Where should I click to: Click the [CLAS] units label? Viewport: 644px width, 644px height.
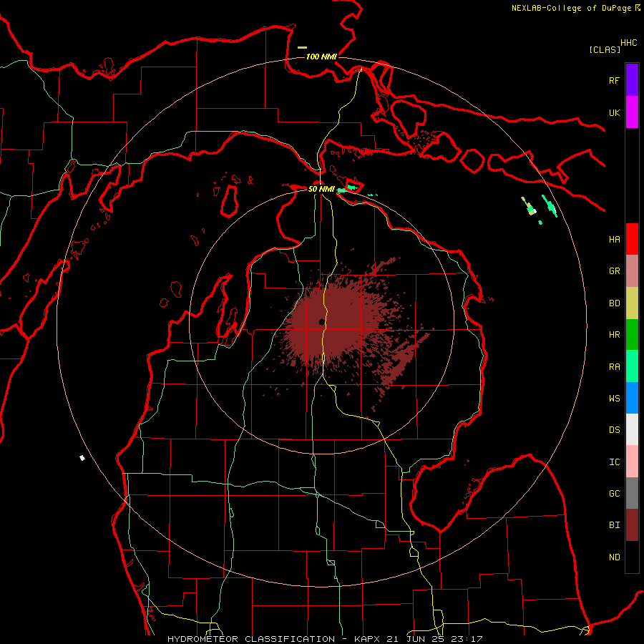(605, 49)
